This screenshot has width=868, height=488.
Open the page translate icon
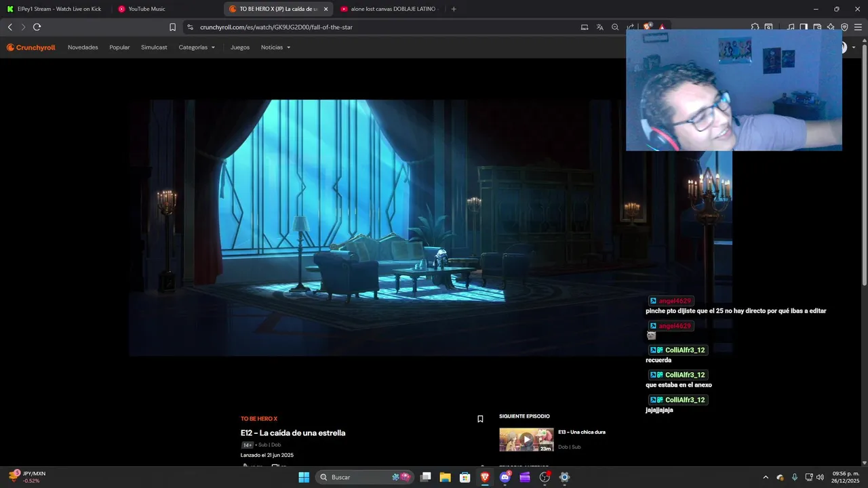pos(599,27)
